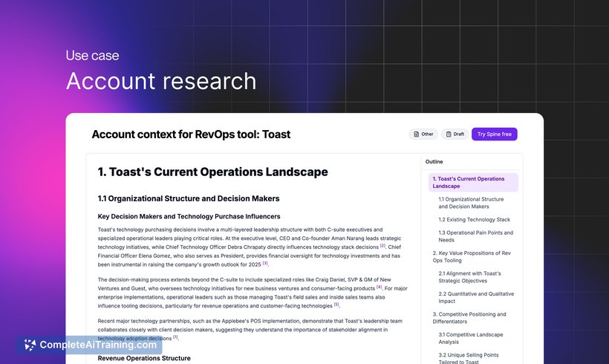Click the Outline panel heading
The image size is (609, 364).
pos(434,162)
